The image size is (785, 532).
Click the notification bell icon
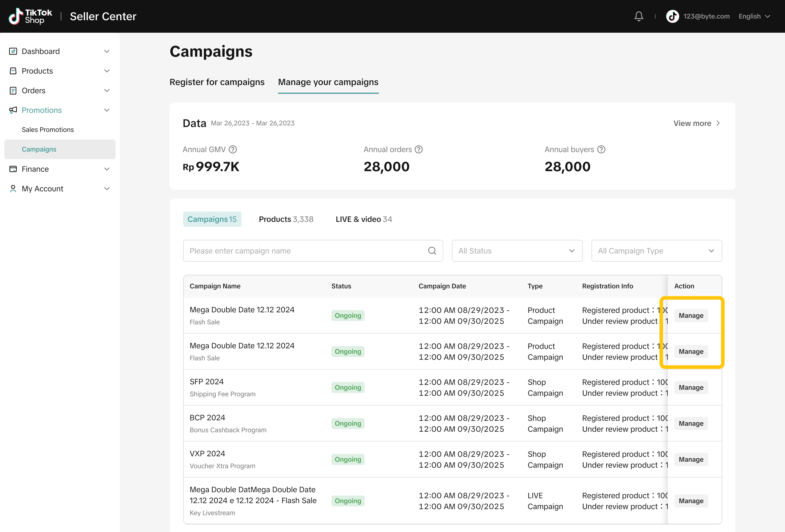click(x=638, y=16)
